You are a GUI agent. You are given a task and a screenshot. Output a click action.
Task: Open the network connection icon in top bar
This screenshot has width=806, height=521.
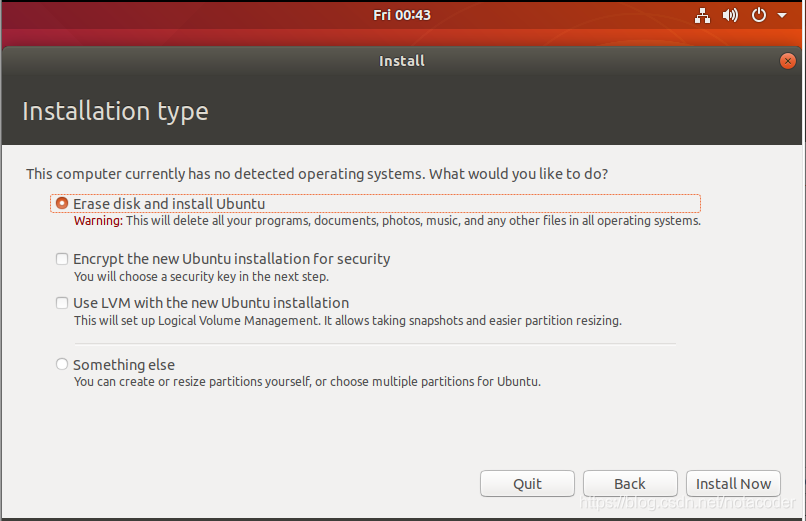(x=702, y=15)
